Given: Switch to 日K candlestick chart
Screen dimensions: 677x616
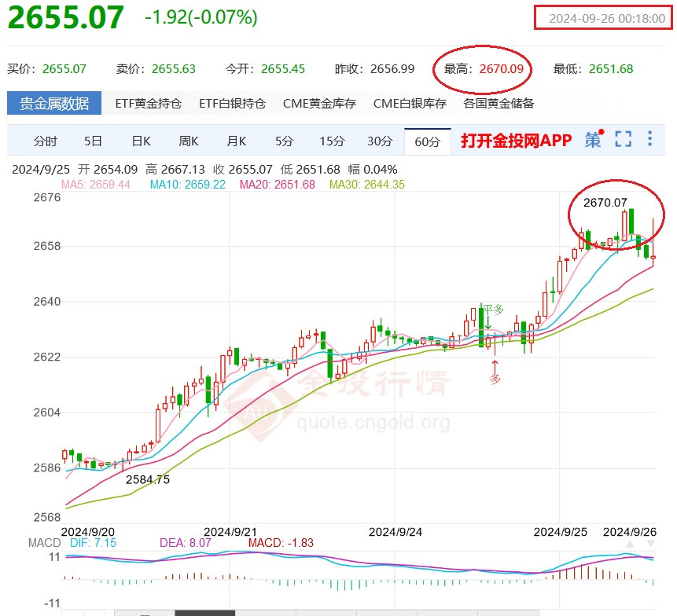Looking at the screenshot, I should click(x=141, y=141).
